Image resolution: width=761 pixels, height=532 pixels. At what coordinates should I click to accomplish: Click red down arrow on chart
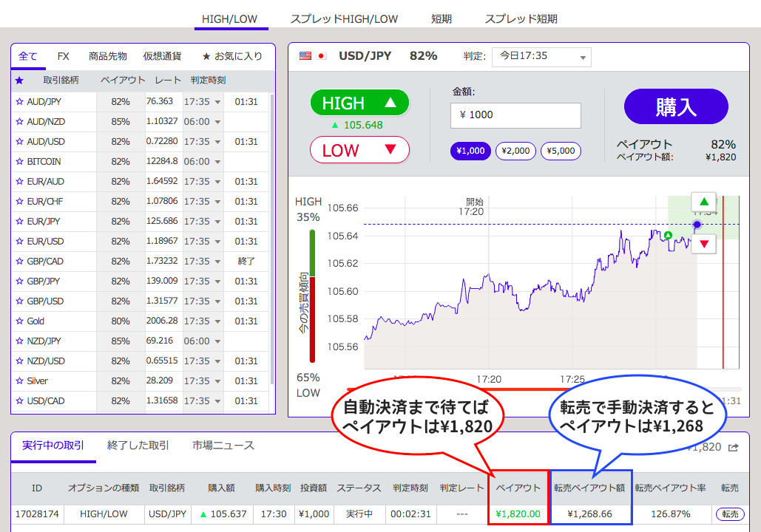pos(703,244)
